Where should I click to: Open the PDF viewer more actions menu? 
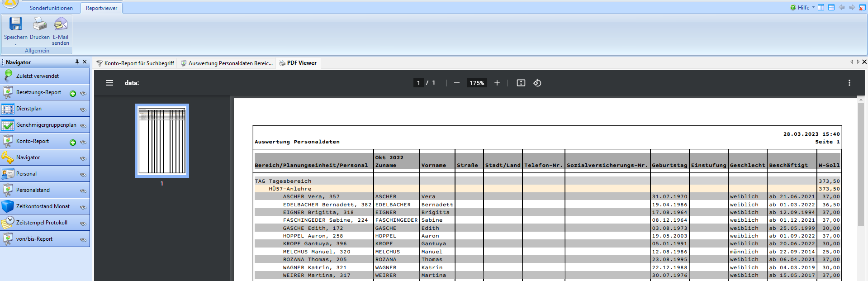pos(849,83)
